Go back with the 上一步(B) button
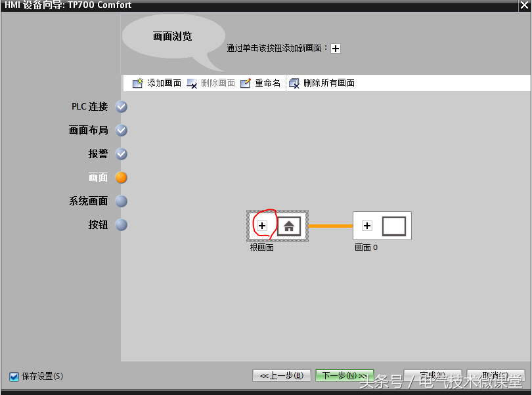This screenshot has height=395, width=532. (282, 376)
